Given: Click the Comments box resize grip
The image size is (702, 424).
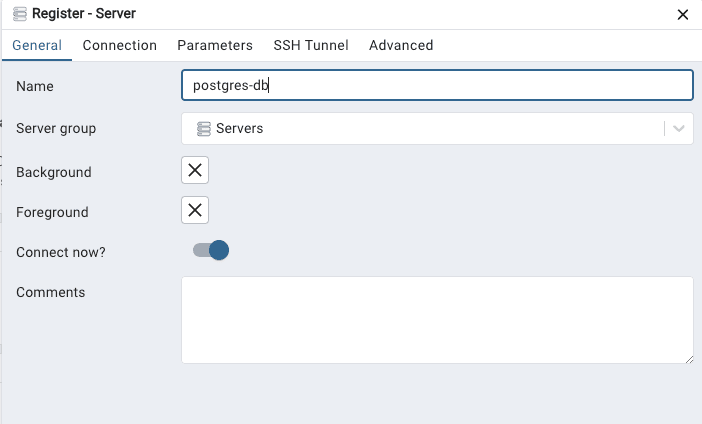Looking at the screenshot, I should [x=689, y=359].
